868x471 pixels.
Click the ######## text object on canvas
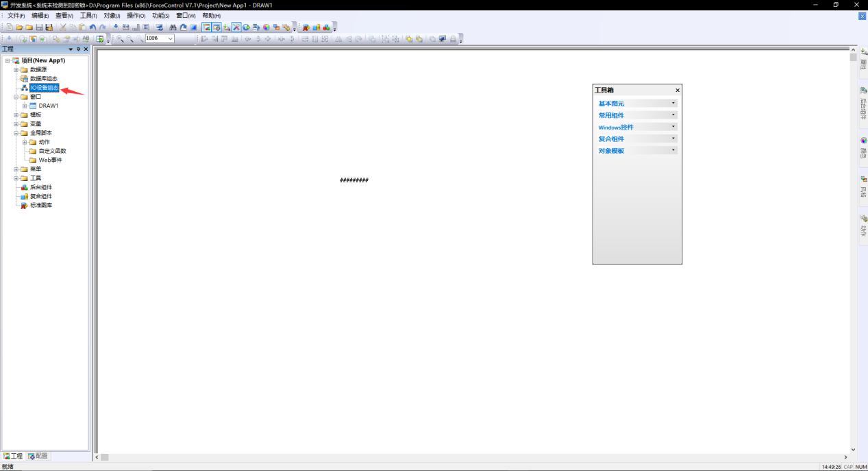coord(354,180)
